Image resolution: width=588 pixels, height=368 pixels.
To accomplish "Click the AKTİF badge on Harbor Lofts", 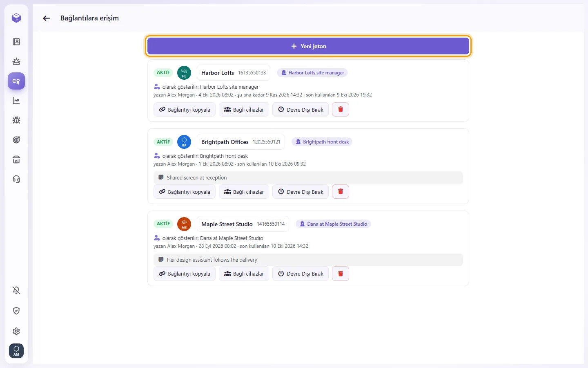I will [x=163, y=73].
